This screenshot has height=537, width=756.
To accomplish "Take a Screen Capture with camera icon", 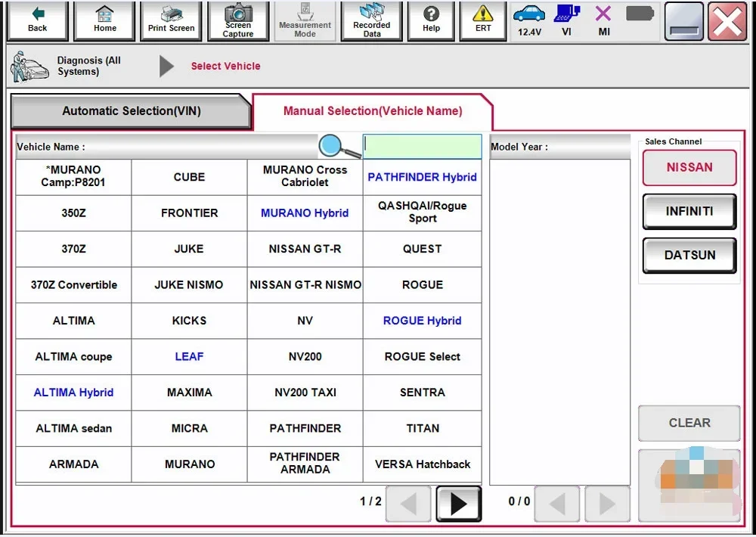I will pyautogui.click(x=238, y=20).
